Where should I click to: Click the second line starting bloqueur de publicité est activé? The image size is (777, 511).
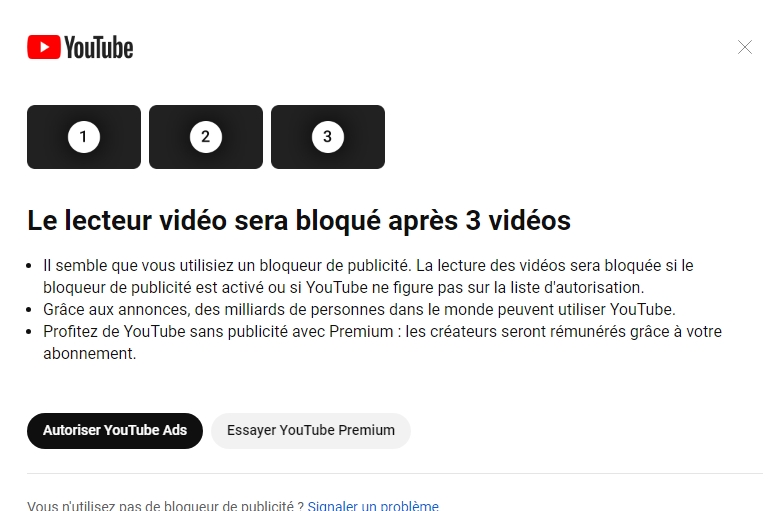(x=343, y=288)
